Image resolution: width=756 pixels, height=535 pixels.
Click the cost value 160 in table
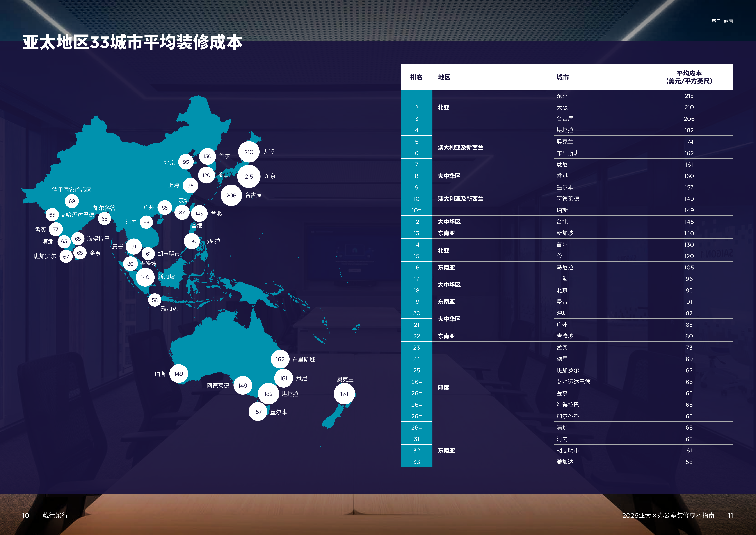[x=689, y=176]
